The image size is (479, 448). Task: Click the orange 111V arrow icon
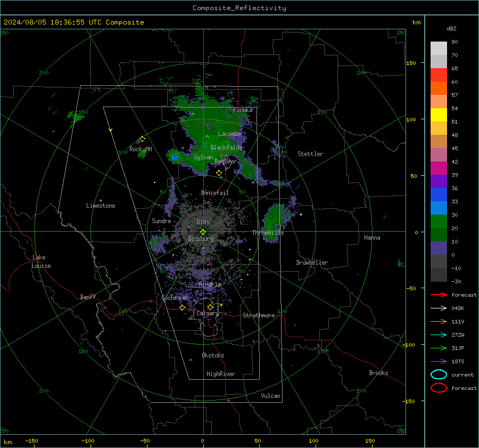click(439, 321)
